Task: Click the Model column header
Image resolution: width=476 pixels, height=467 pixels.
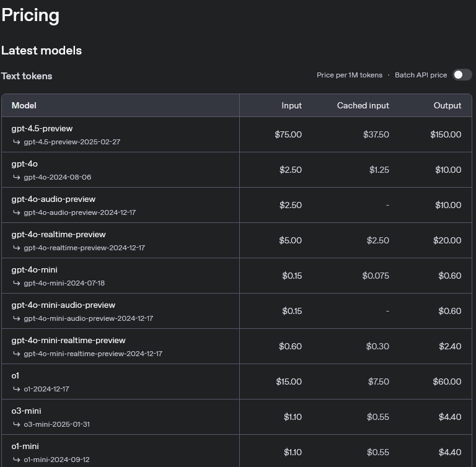Action: (x=24, y=105)
